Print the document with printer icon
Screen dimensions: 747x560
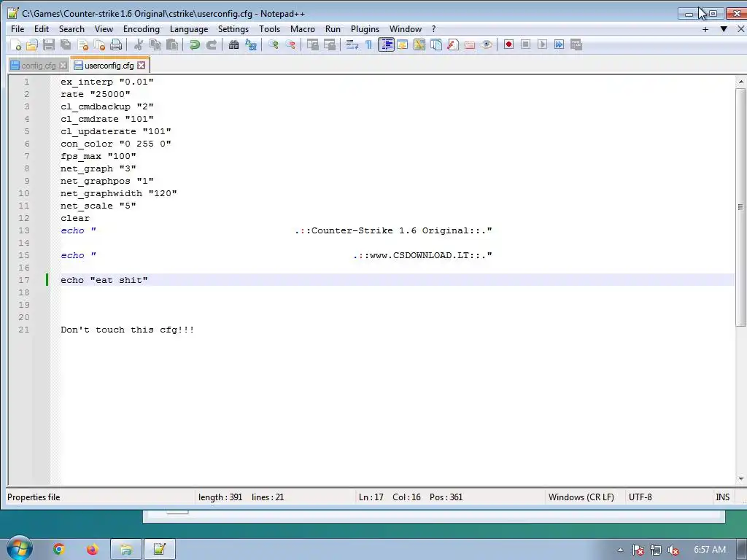pos(116,44)
